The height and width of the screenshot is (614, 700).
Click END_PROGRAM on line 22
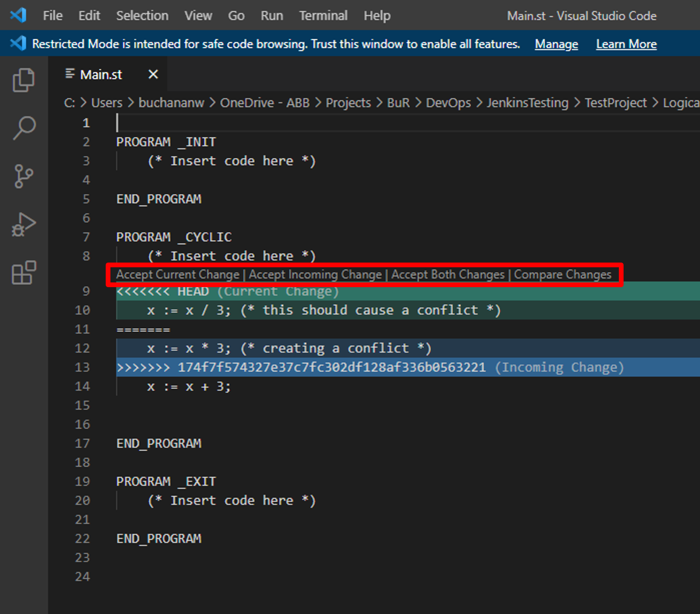click(x=159, y=539)
